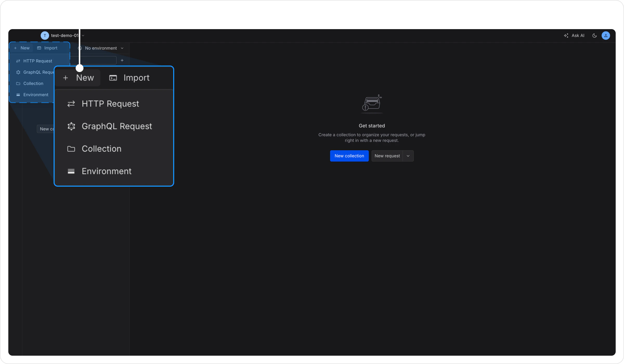Click the plus icon next to search field
The width and height of the screenshot is (624, 364).
[122, 60]
